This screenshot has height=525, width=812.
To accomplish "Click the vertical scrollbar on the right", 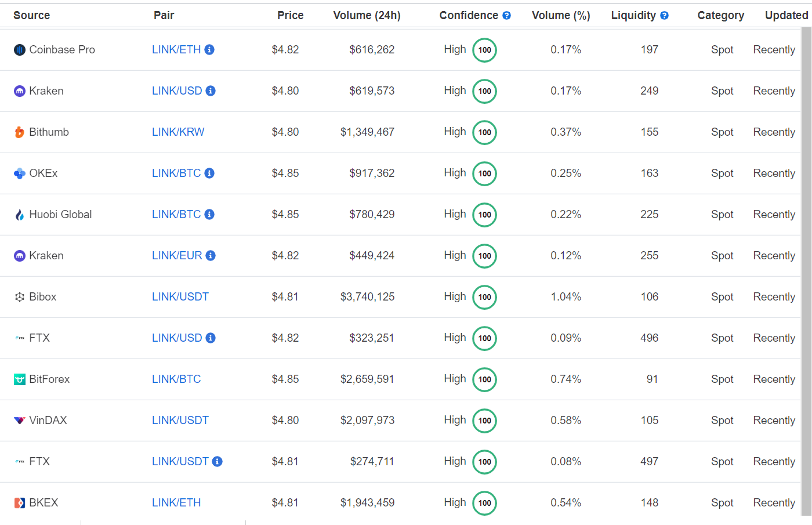I will tap(806, 271).
